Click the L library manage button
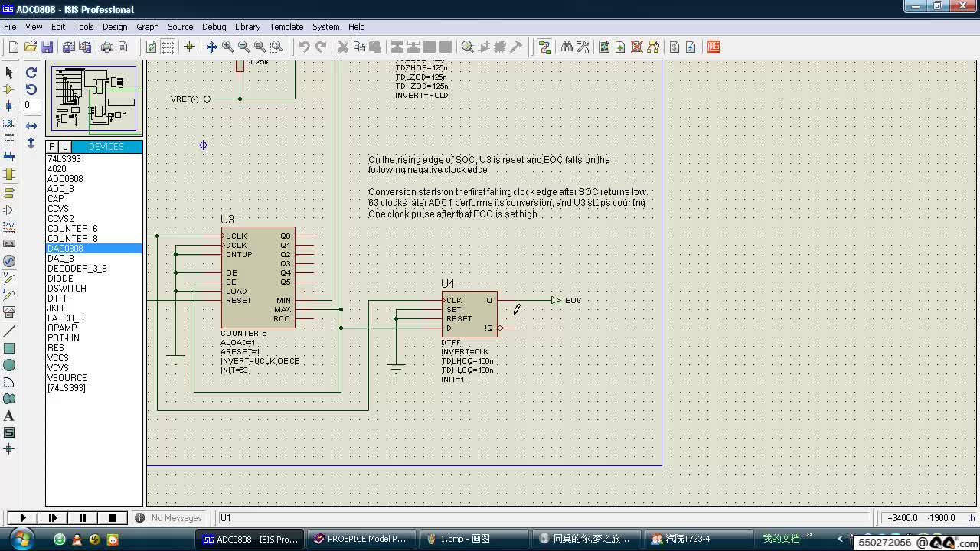This screenshot has width=980, height=551. 64,147
